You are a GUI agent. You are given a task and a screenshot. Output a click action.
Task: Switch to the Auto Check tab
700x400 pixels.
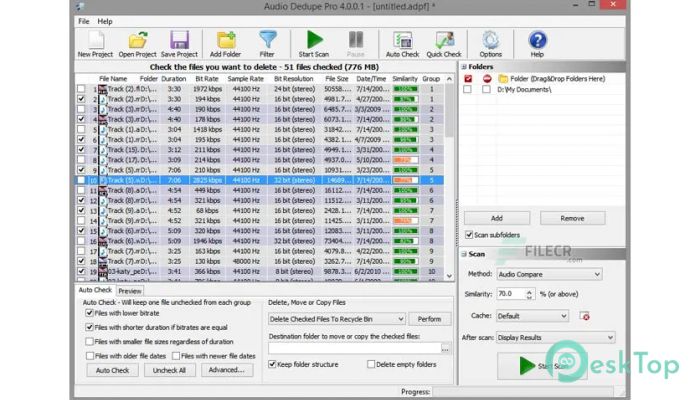pyautogui.click(x=95, y=290)
